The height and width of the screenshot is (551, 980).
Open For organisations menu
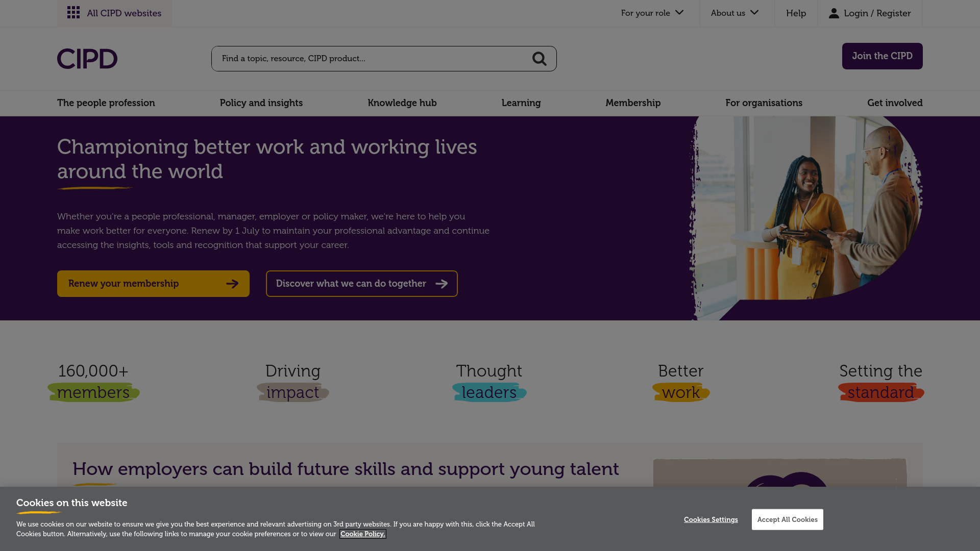coord(764,103)
